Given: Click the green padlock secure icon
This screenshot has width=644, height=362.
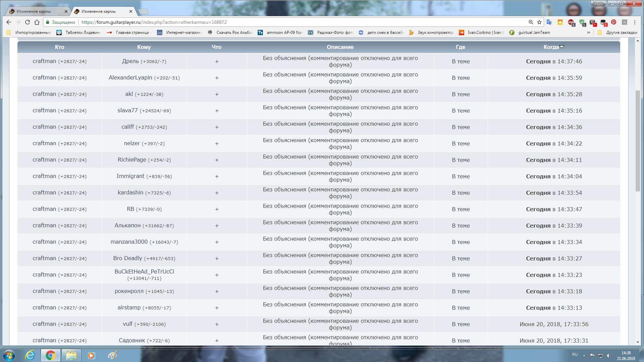Looking at the screenshot, I should tap(48, 22).
